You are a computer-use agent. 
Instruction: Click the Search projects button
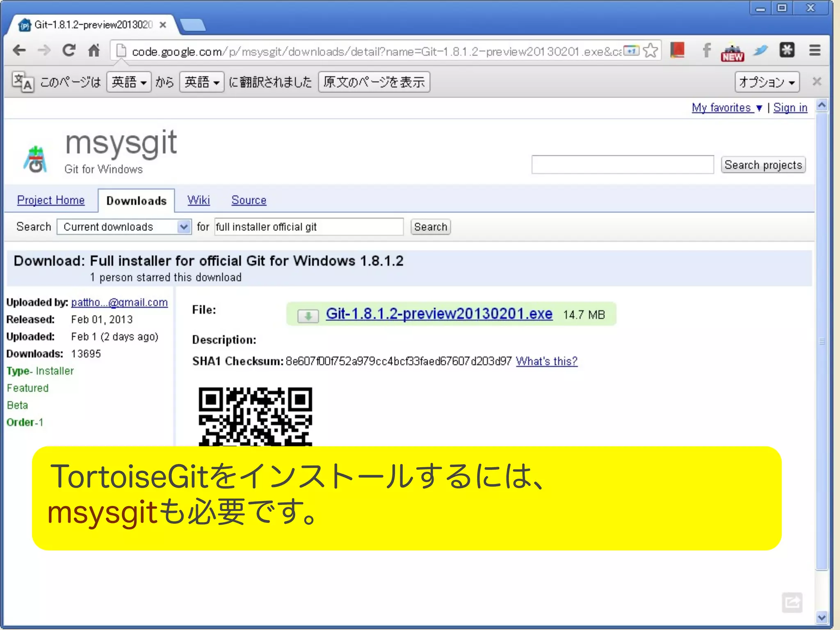[x=763, y=165]
